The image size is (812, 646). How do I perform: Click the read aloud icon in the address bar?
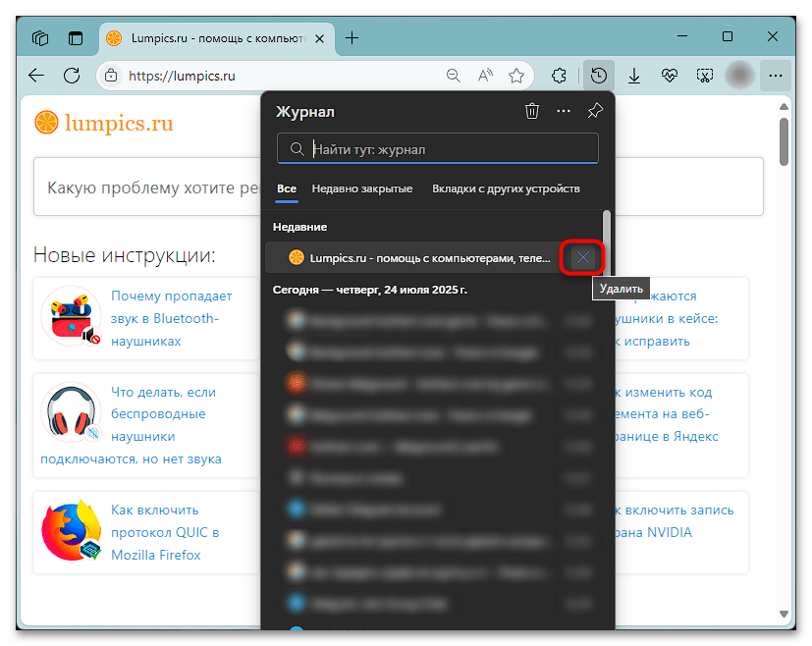point(485,76)
